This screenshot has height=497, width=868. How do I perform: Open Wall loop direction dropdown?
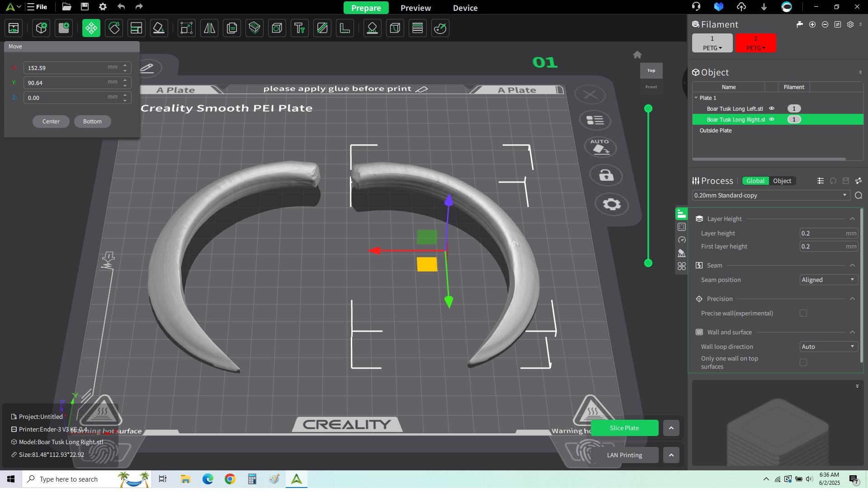pos(828,347)
